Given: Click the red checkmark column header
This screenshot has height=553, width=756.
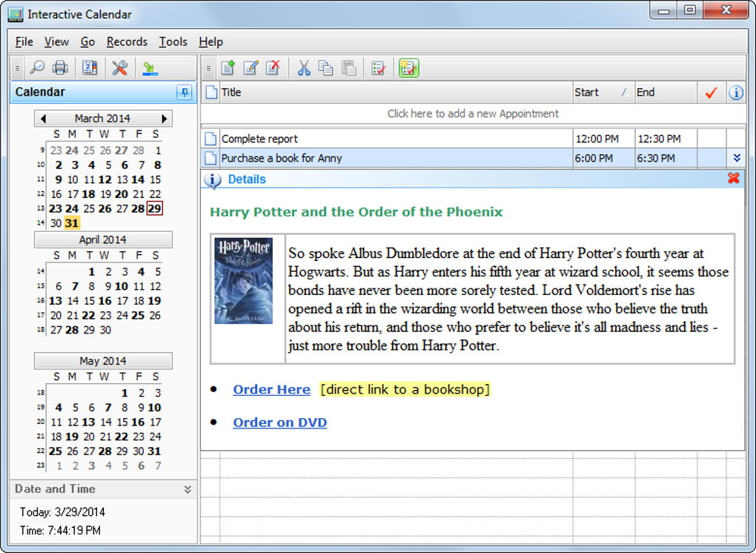Looking at the screenshot, I should (712, 92).
